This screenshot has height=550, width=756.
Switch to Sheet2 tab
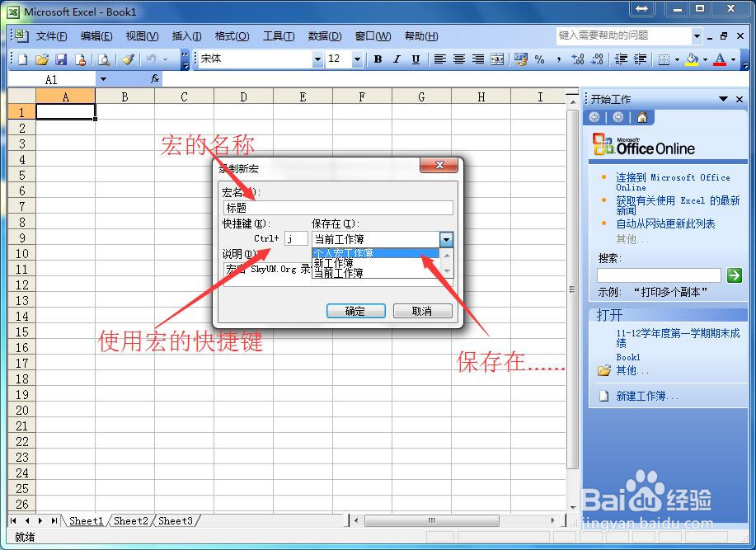pyautogui.click(x=130, y=520)
